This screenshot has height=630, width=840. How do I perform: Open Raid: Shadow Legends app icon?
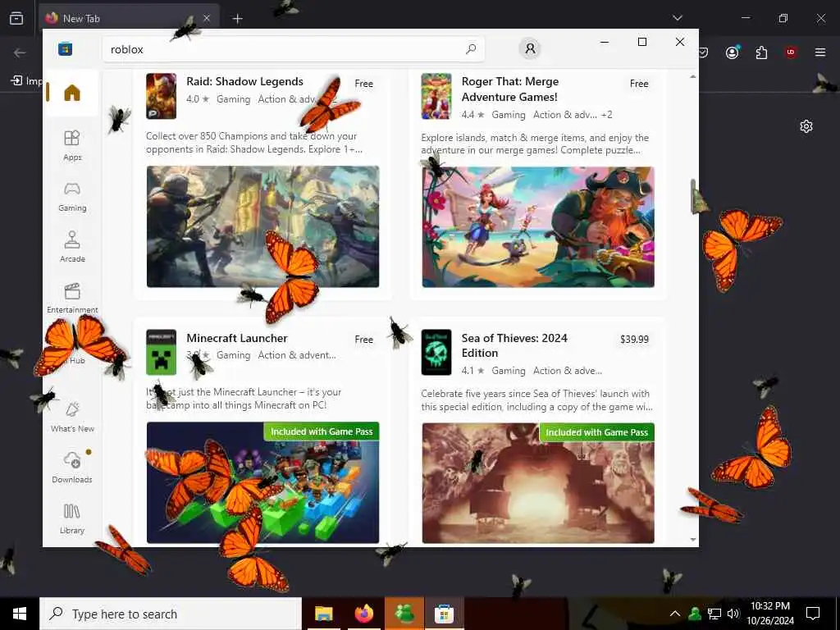(162, 96)
